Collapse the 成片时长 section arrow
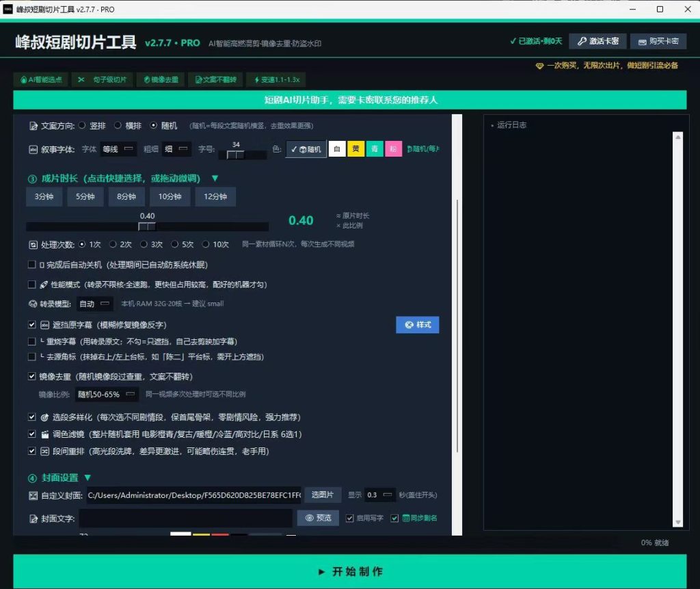The height and width of the screenshot is (589, 700). pos(215,179)
